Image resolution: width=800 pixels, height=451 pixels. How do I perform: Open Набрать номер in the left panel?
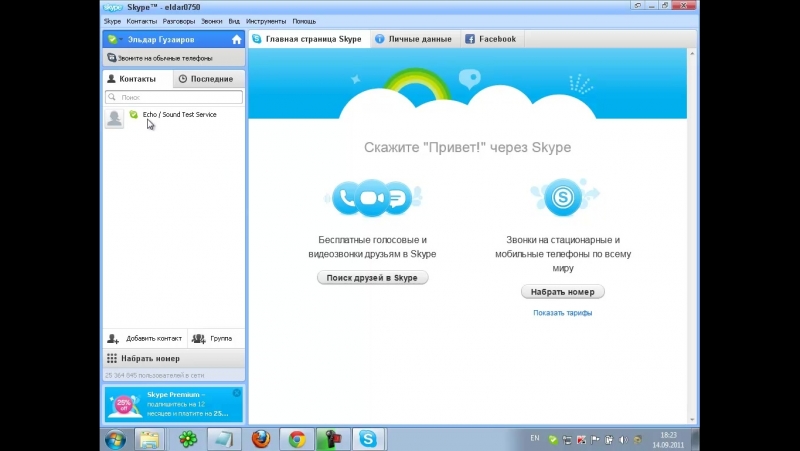pyautogui.click(x=174, y=359)
